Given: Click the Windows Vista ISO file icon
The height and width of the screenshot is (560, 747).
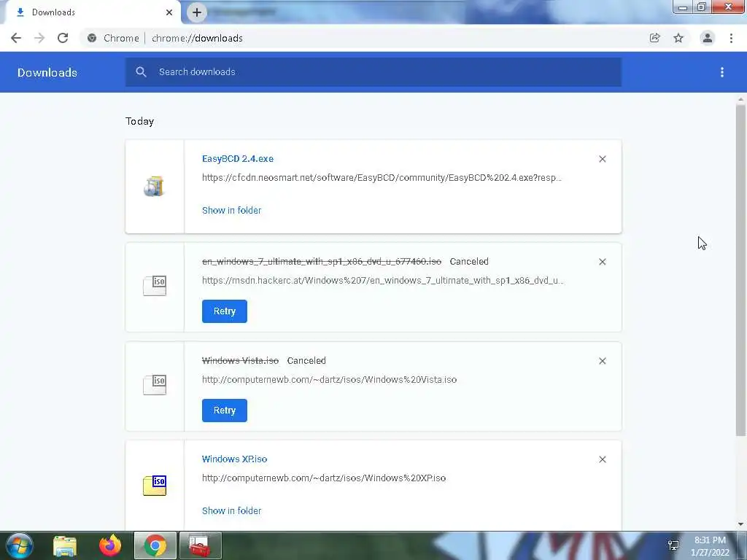Looking at the screenshot, I should [x=155, y=385].
